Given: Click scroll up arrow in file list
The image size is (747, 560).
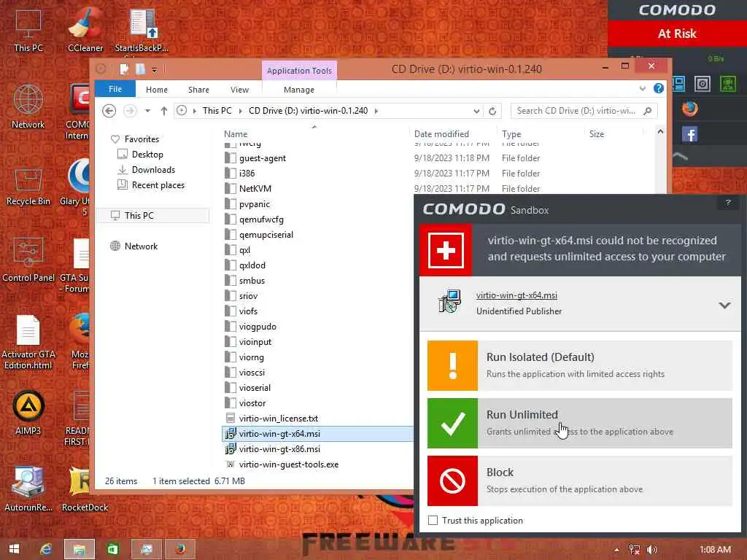Looking at the screenshot, I should tap(660, 131).
